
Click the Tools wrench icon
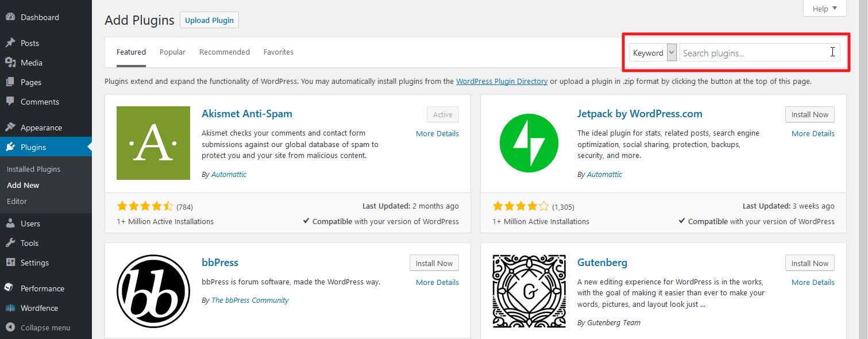[x=10, y=243]
